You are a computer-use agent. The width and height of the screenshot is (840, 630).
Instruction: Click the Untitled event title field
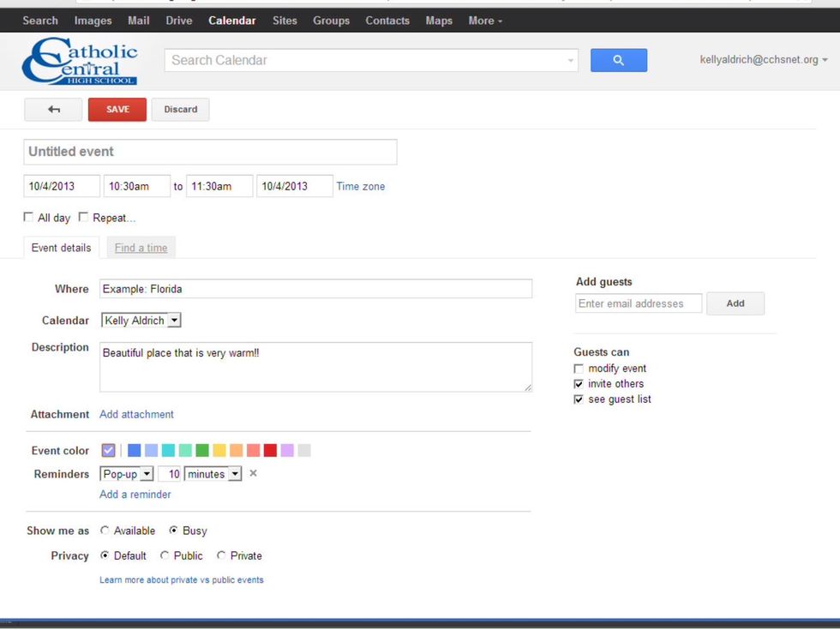click(210, 152)
